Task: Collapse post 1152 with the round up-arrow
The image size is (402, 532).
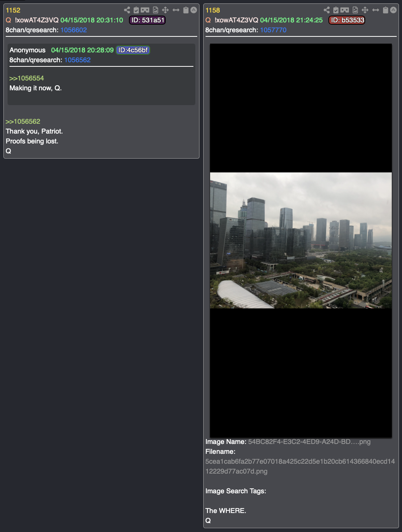Action: (x=194, y=10)
